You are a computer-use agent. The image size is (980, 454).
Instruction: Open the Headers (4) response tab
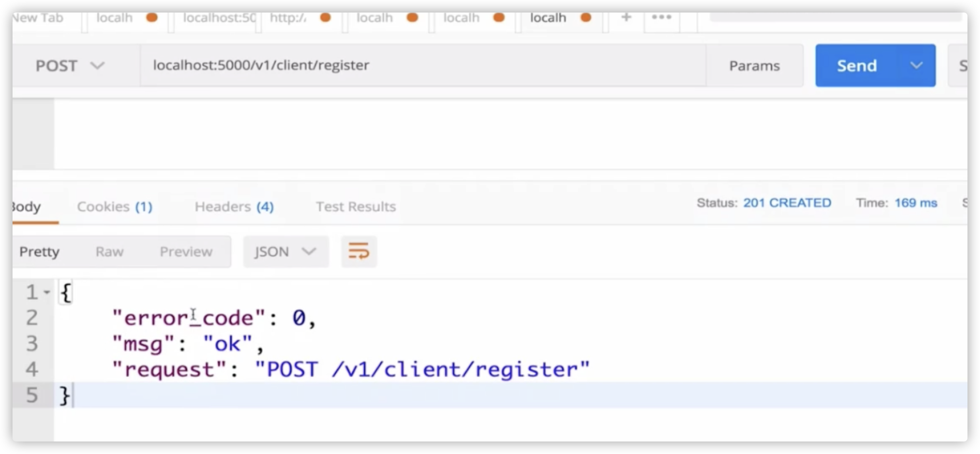(x=234, y=206)
